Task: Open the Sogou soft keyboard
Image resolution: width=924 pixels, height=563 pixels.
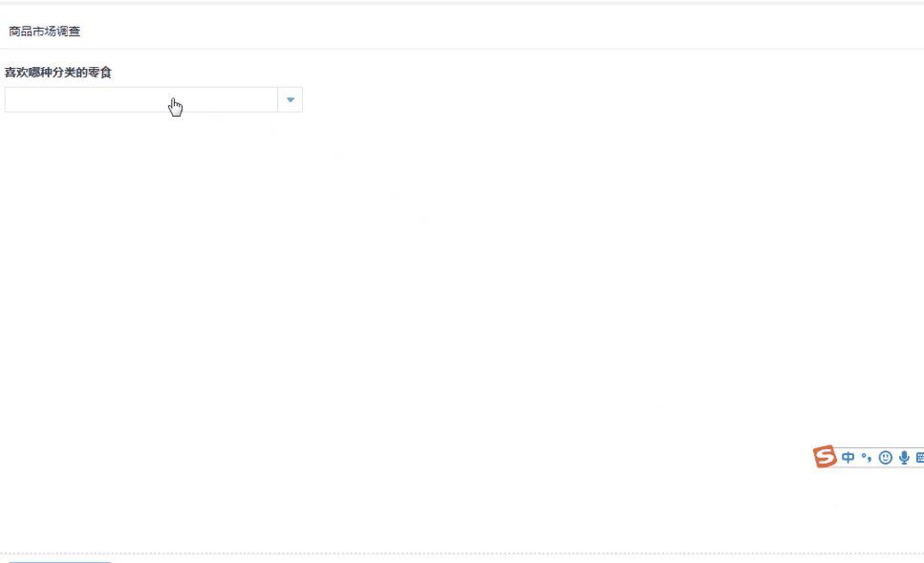Action: (919, 458)
